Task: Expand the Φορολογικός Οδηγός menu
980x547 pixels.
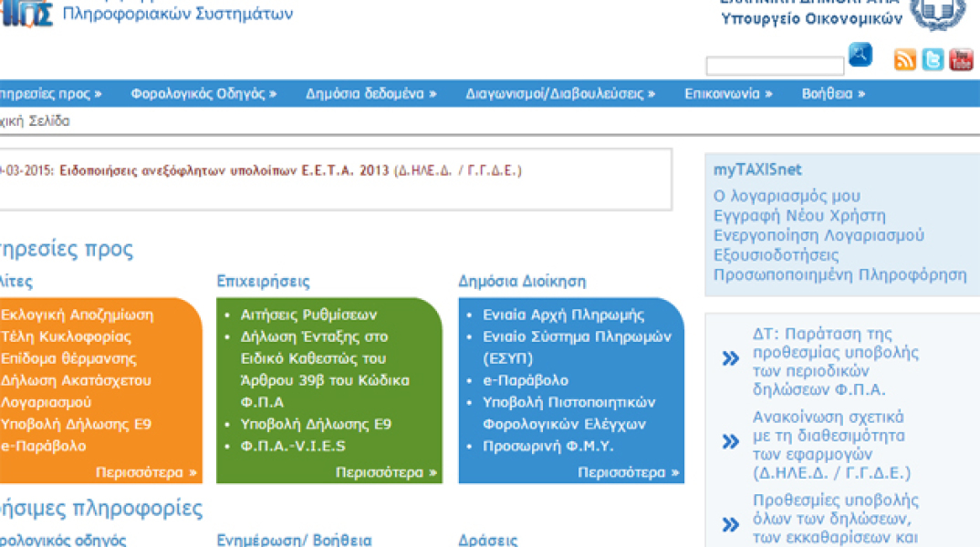Action: tap(203, 94)
